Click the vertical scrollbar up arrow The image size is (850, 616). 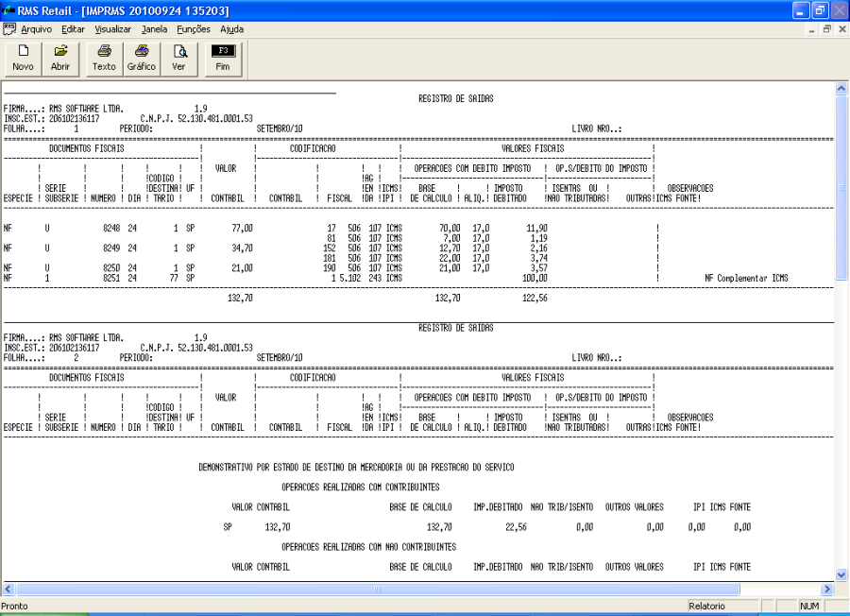coord(841,89)
